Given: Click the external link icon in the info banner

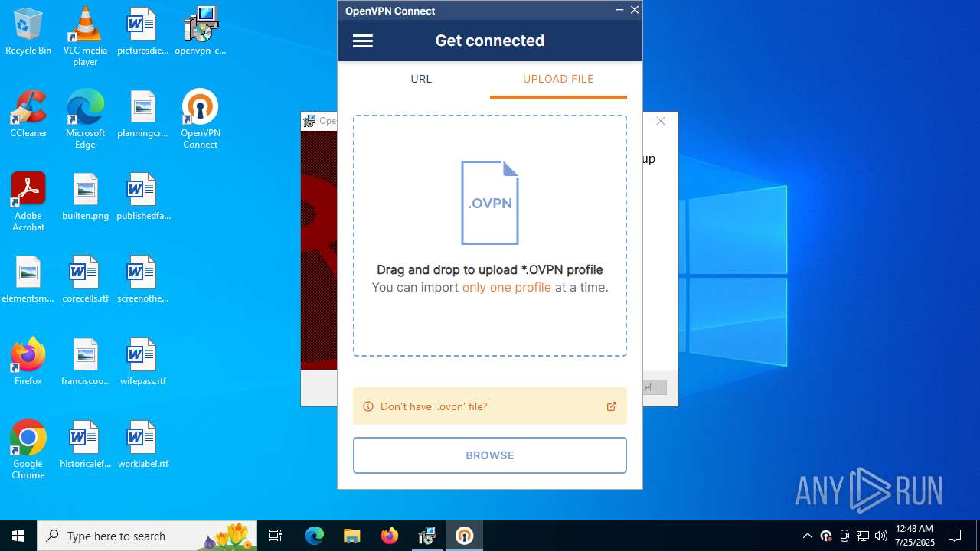Looking at the screenshot, I should [612, 406].
